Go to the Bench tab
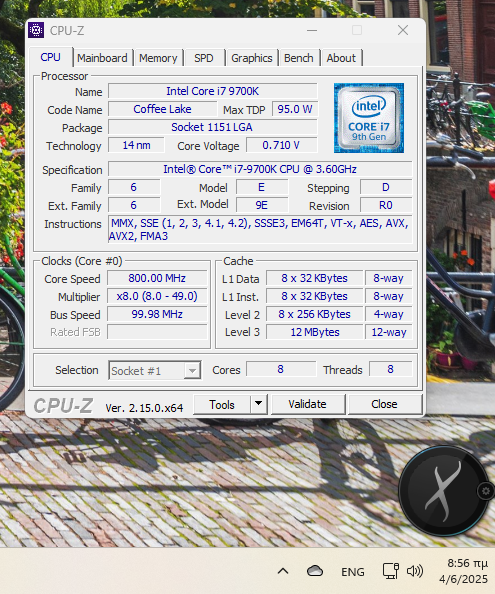 click(298, 58)
